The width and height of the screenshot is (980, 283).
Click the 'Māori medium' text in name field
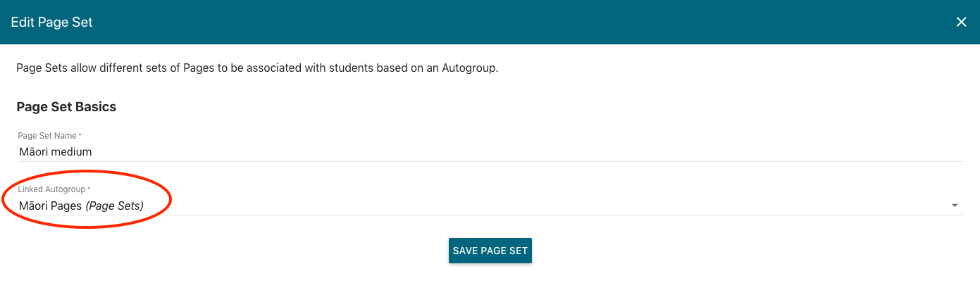point(56,151)
